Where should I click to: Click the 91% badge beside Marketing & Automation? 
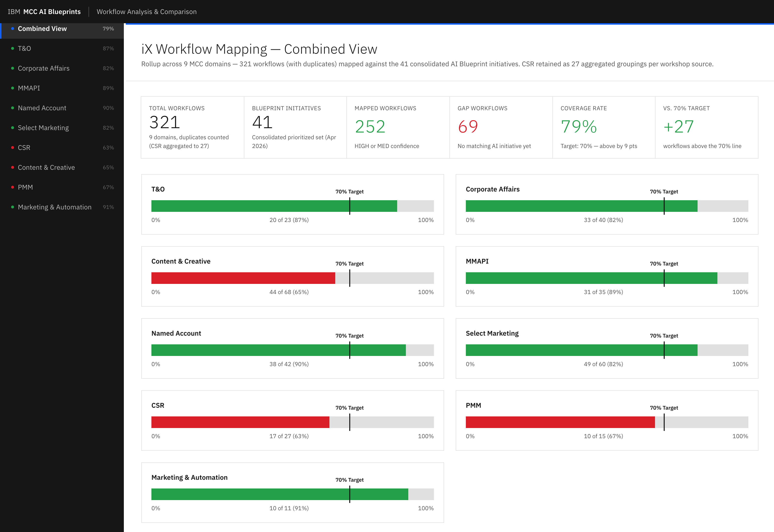click(x=108, y=207)
